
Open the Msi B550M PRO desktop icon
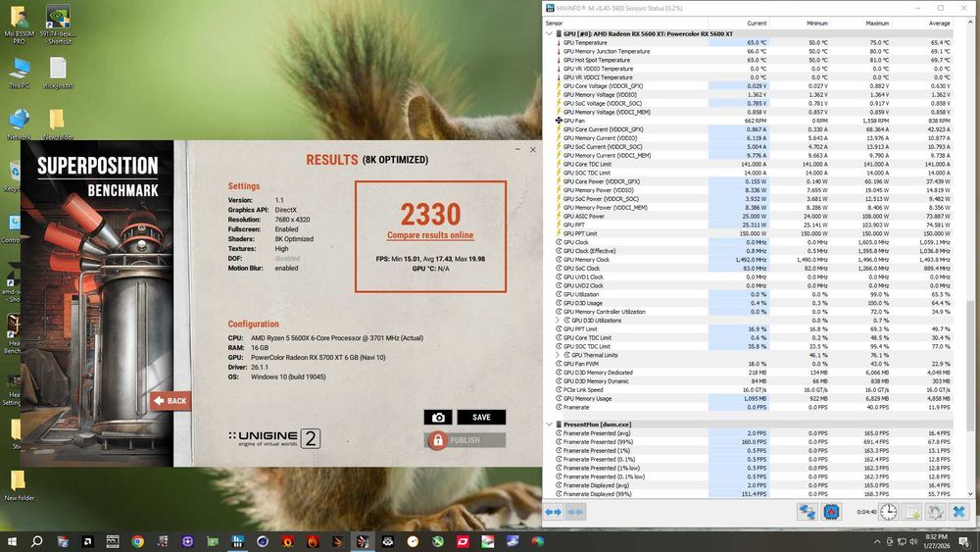coord(19,25)
